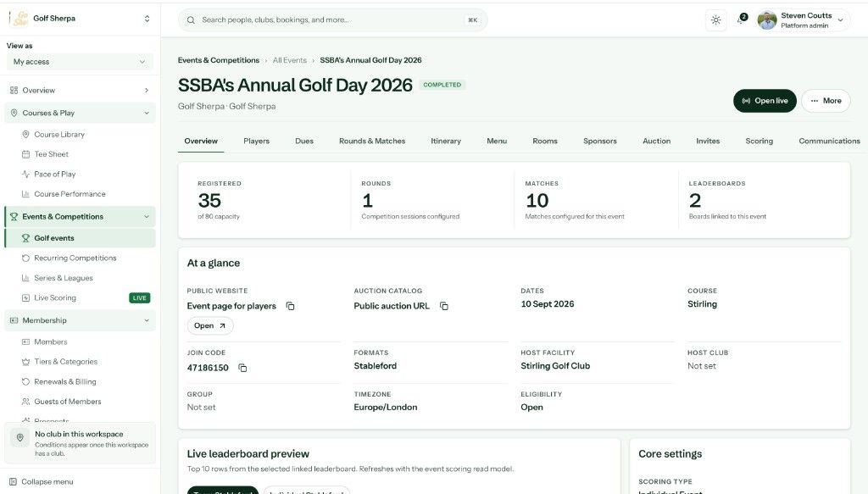Switch to the Menu tab
The height and width of the screenshot is (494, 868).
(497, 141)
